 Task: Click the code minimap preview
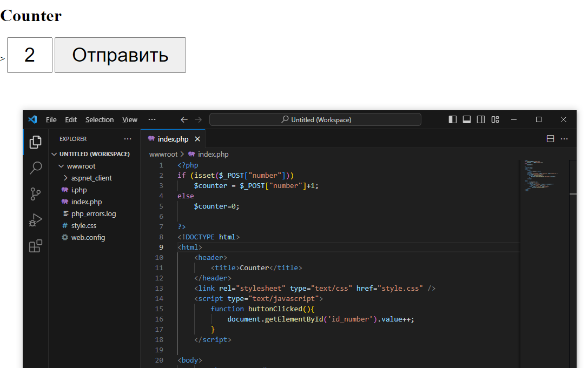[541, 176]
